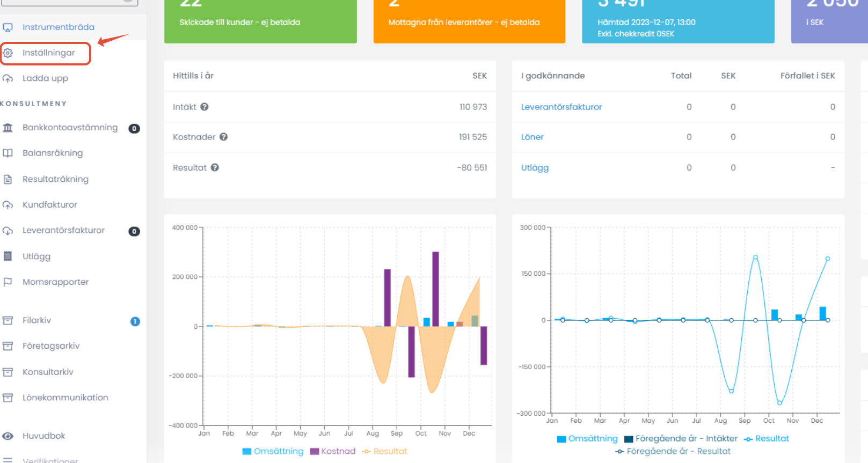The height and width of the screenshot is (463, 868).
Task: Click the Konsultarkiv archive icon
Action: [8, 372]
